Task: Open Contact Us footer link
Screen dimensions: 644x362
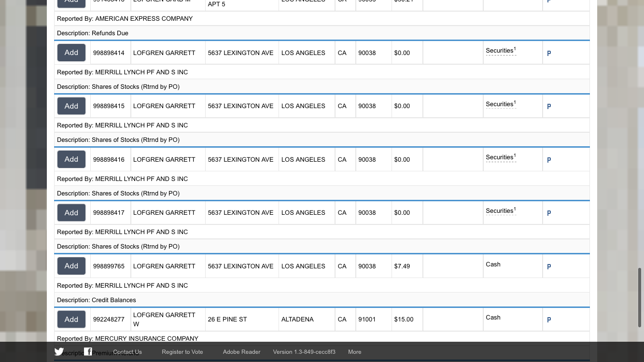Action: [127, 352]
